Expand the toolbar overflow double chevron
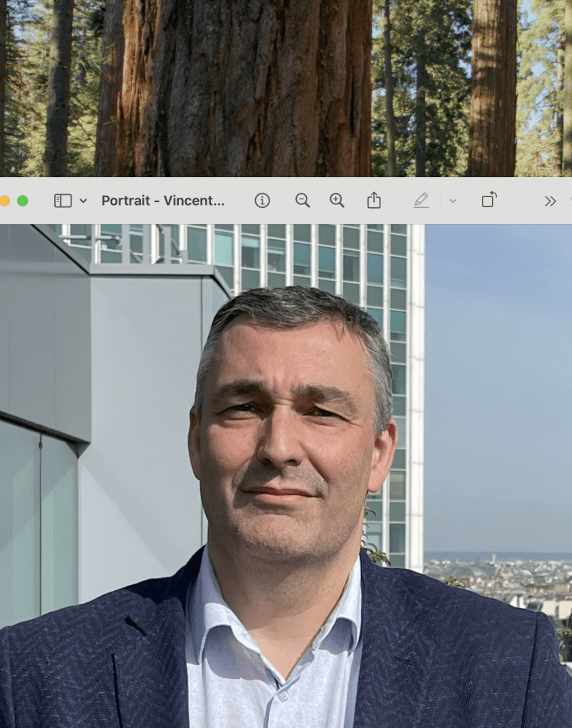 (550, 201)
